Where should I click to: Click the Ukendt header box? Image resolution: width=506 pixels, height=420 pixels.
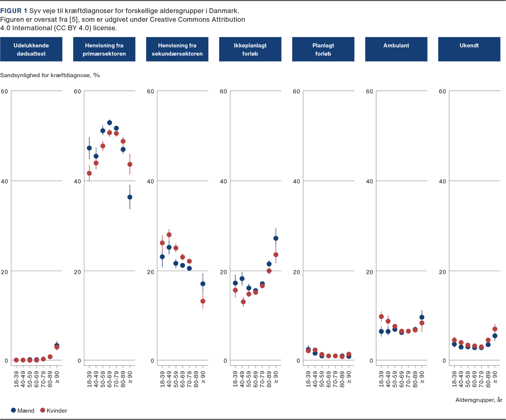tap(469, 49)
